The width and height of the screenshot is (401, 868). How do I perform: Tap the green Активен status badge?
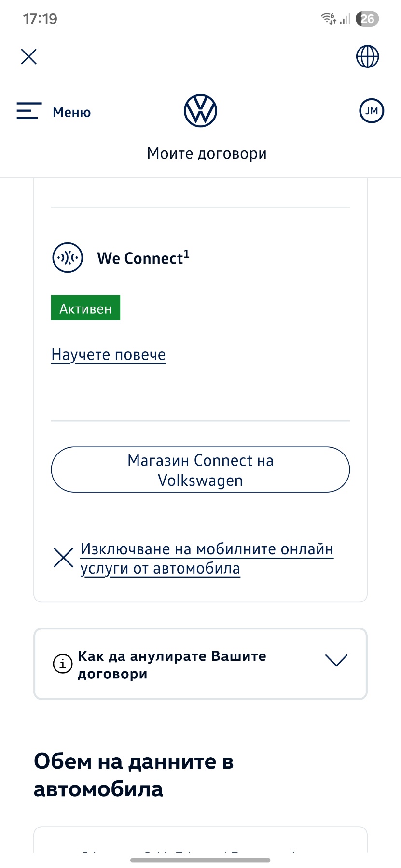point(85,308)
